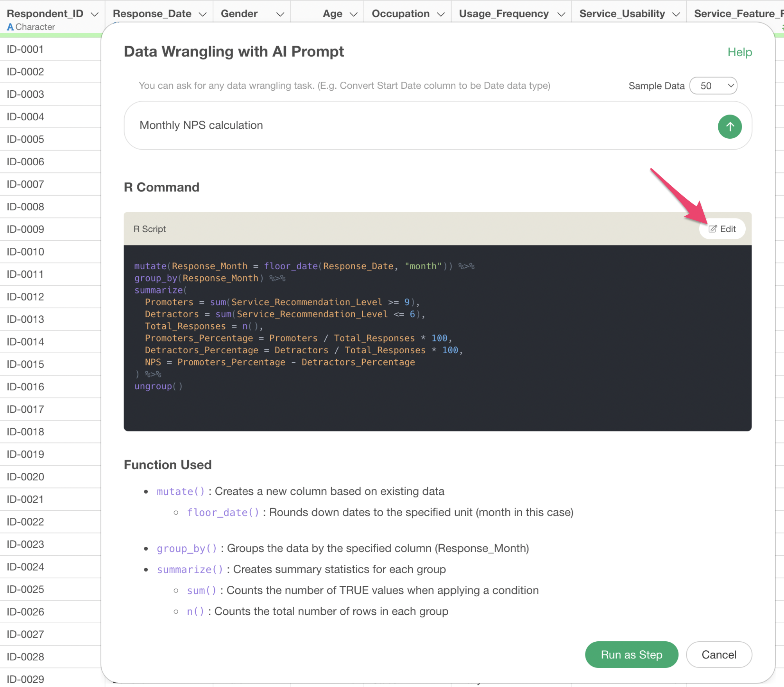
Task: Open Usage_Frequency column dropdown
Action: coord(561,14)
